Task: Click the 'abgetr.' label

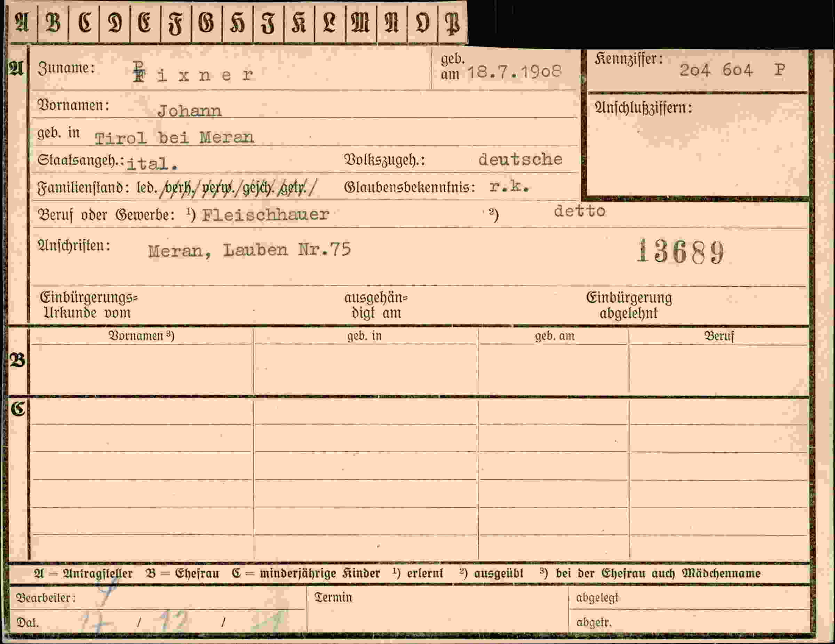Action: pyautogui.click(x=594, y=622)
